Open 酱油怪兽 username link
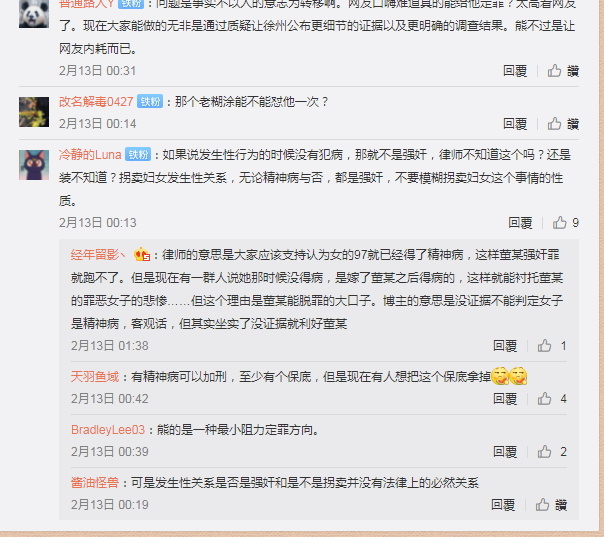The width and height of the screenshot is (604, 537). [x=95, y=483]
